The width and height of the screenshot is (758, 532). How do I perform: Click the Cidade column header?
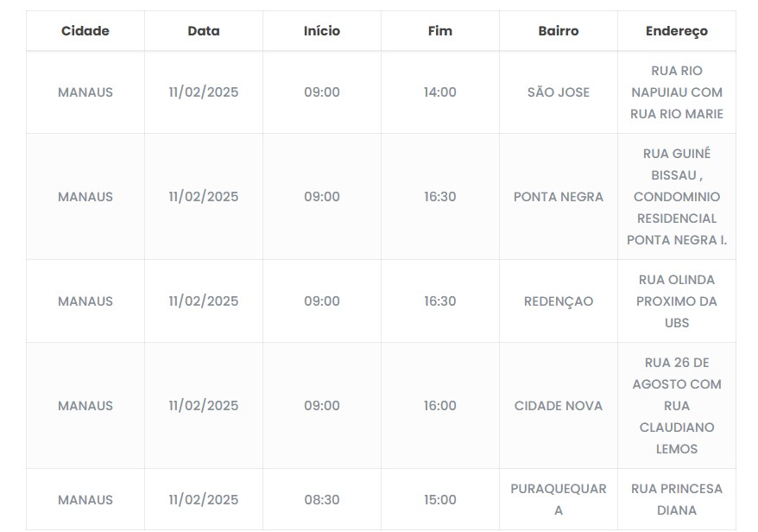(x=85, y=31)
